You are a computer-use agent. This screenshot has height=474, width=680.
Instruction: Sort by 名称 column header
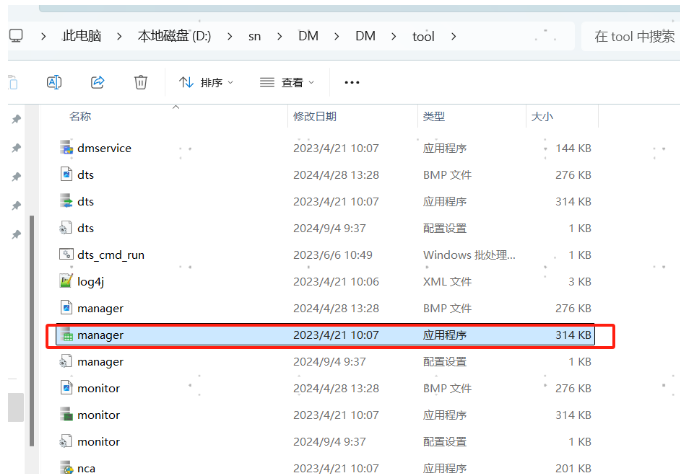[80, 116]
